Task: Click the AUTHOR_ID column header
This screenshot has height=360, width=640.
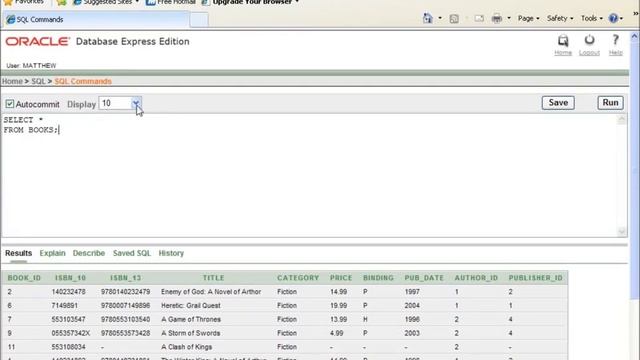Action: (x=476, y=278)
